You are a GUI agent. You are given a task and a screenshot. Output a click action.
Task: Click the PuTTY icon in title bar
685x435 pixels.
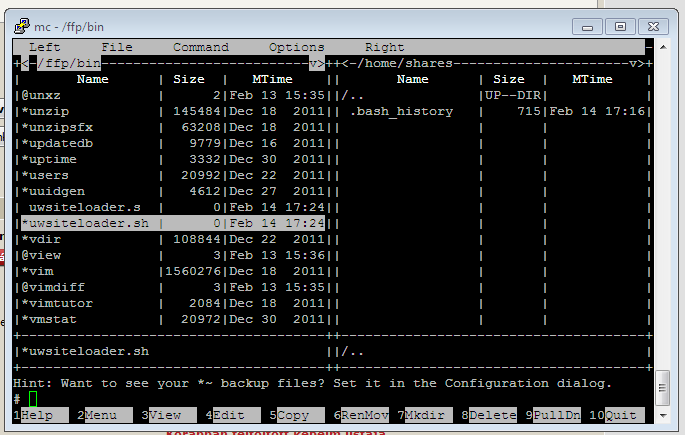(21, 26)
